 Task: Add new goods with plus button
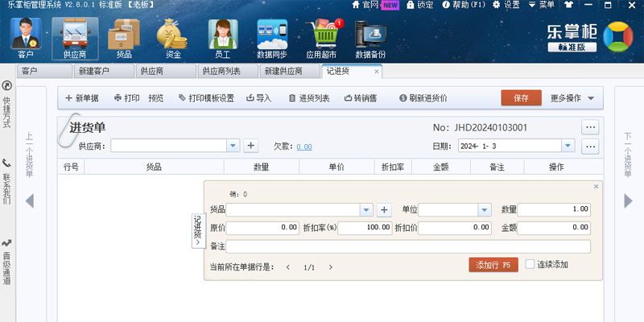(x=384, y=210)
